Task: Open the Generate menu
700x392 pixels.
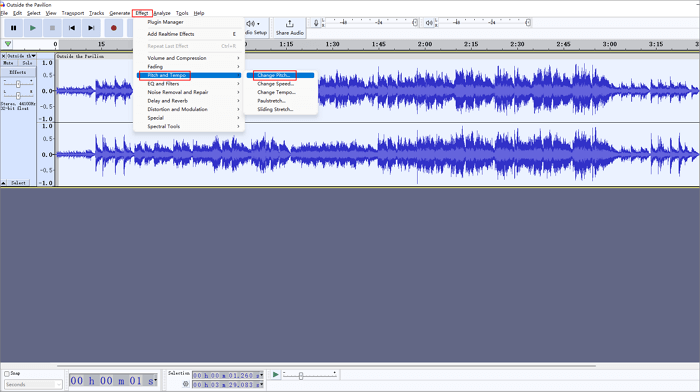Action: (120, 13)
